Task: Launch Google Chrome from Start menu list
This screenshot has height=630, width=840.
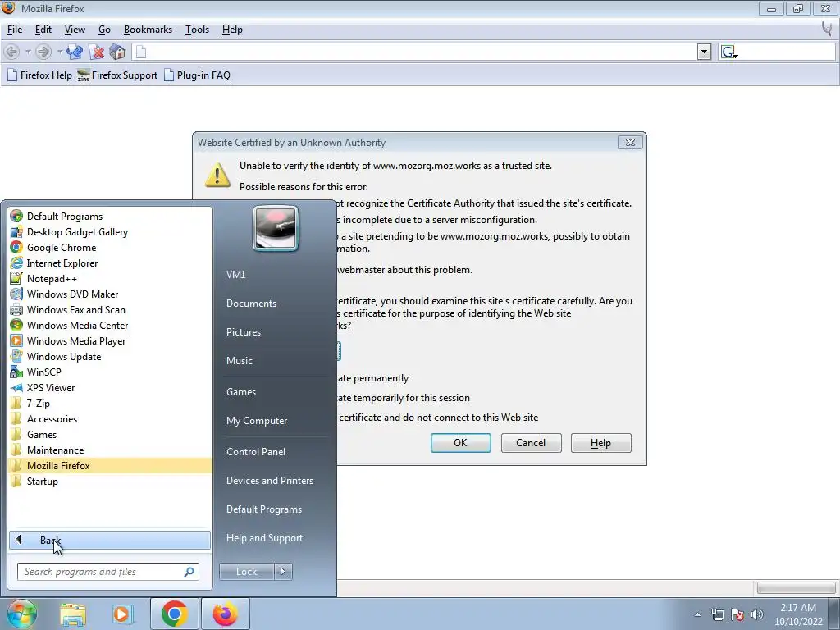Action: tap(110, 248)
